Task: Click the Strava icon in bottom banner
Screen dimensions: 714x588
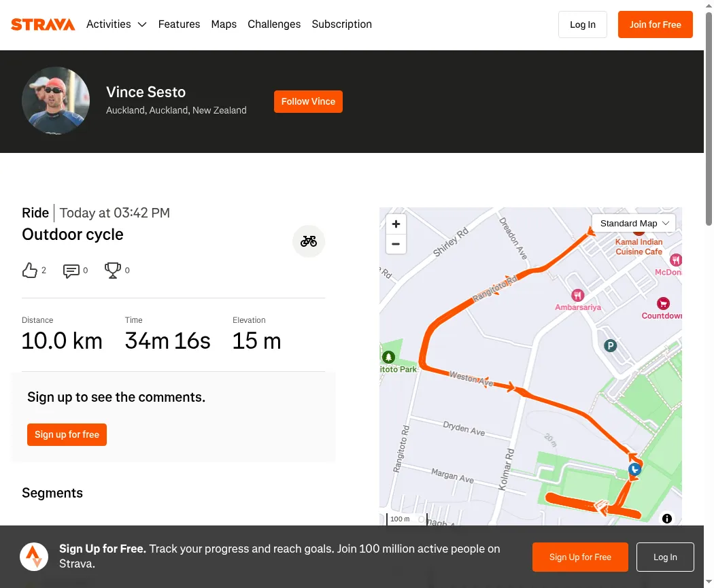Action: point(34,557)
